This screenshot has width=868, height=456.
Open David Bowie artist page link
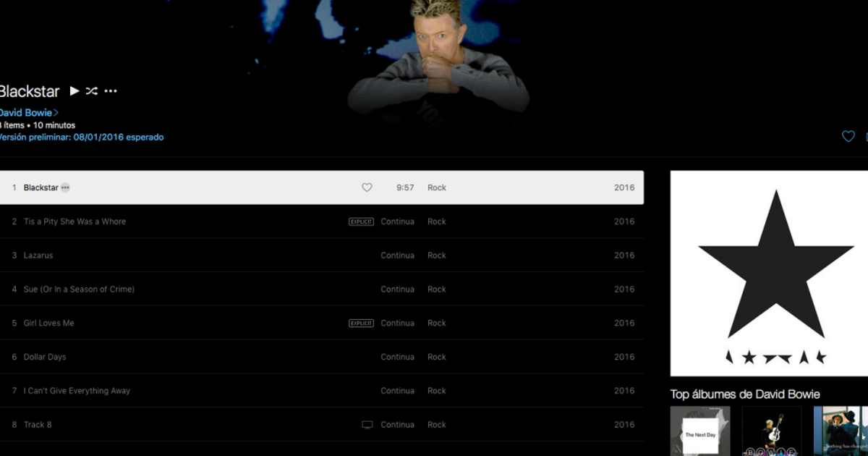26,113
